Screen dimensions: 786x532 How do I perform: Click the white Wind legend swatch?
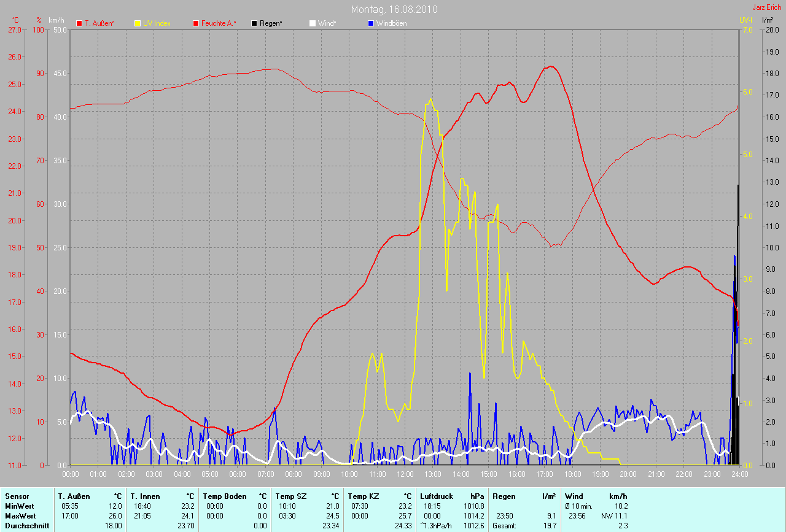(313, 23)
